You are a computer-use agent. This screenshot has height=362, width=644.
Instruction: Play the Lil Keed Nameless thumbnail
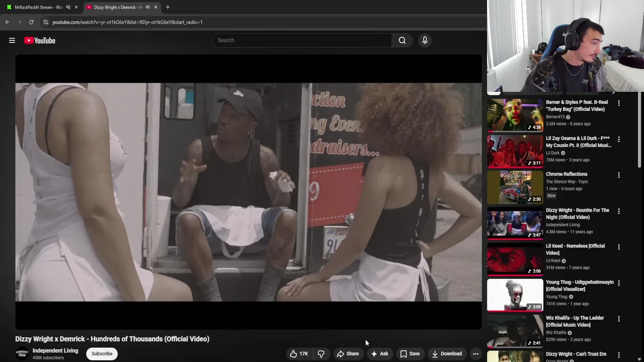(x=515, y=259)
